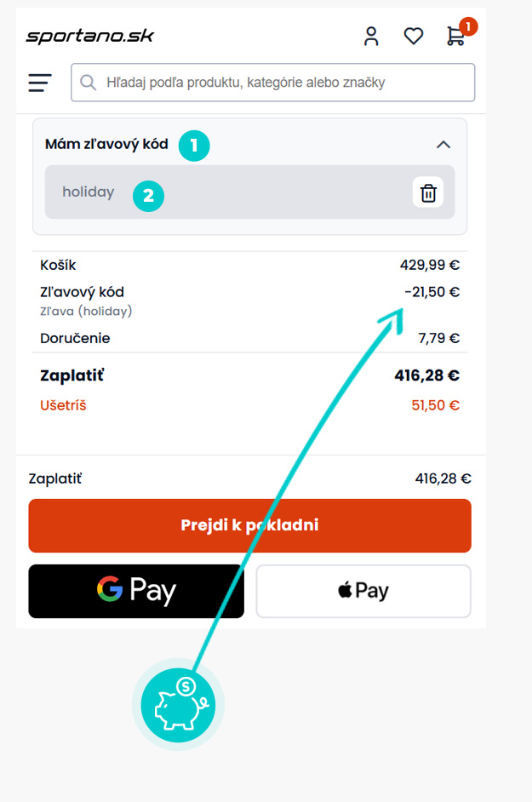Open the hamburger menu
This screenshot has width=532, height=802.
pos(40,83)
